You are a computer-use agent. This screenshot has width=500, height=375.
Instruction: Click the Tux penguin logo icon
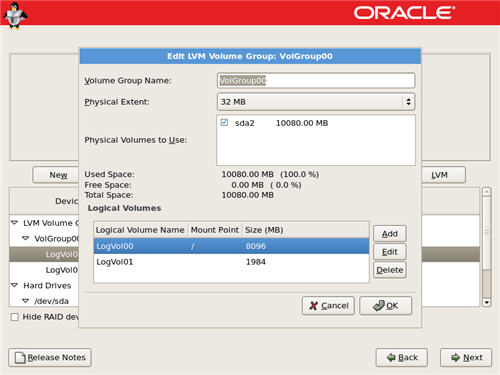pos(14,16)
